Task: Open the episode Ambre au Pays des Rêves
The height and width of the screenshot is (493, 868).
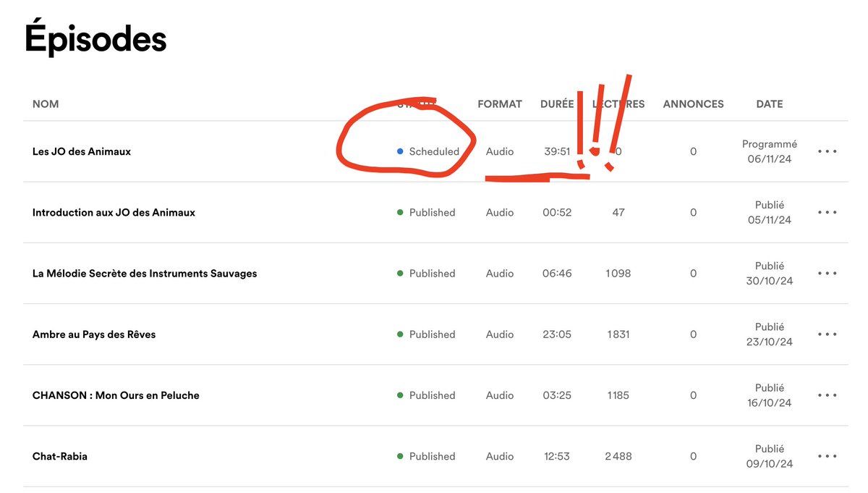Action: pos(94,334)
